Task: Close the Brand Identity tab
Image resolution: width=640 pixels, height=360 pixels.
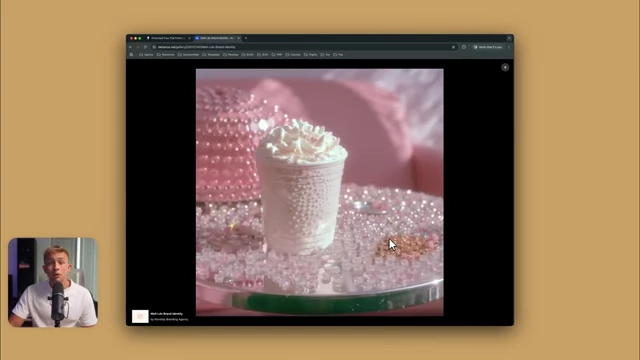Action: [x=238, y=38]
